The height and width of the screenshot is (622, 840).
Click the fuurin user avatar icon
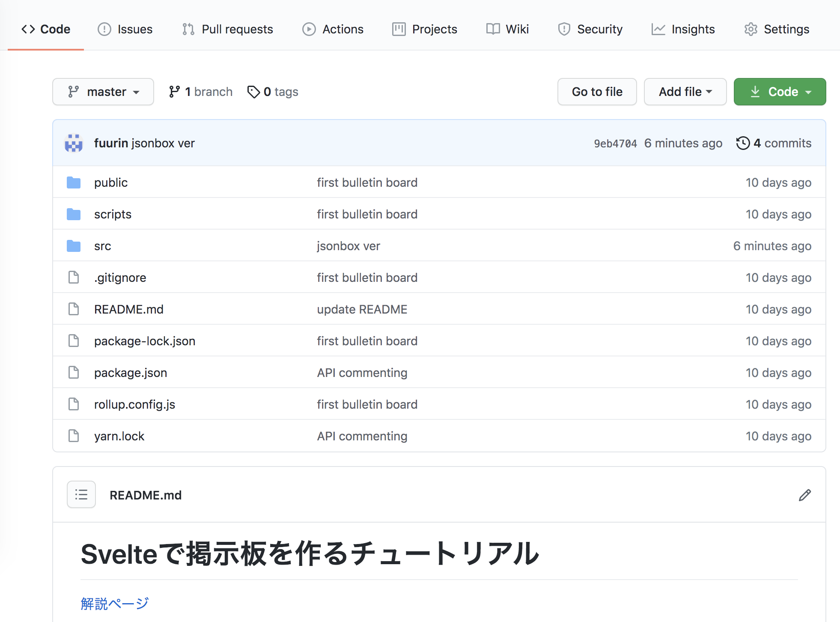point(74,143)
